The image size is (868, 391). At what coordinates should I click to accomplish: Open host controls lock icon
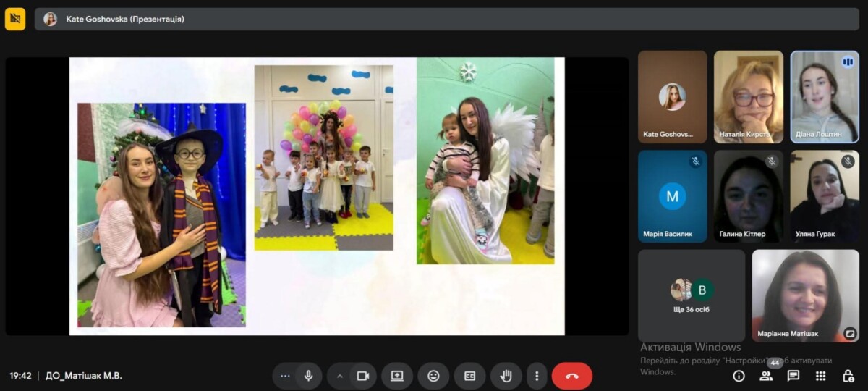click(x=848, y=376)
